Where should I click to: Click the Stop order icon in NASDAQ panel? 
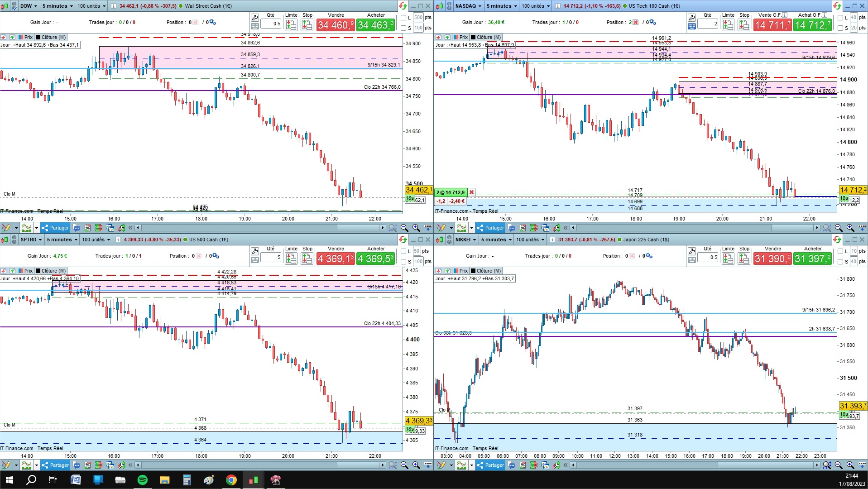click(x=744, y=24)
